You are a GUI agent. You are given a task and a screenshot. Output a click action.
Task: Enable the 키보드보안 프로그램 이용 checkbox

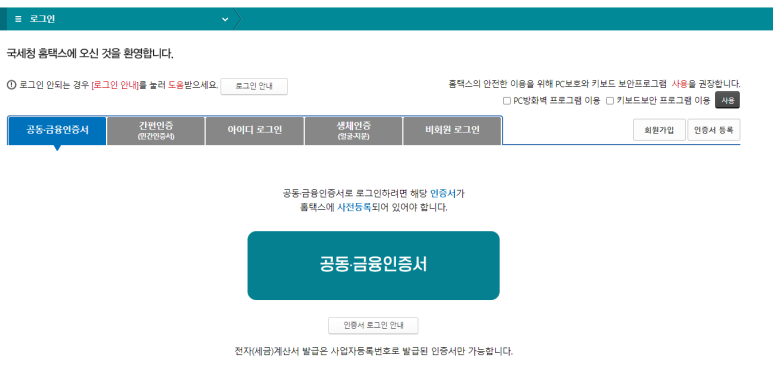point(610,101)
